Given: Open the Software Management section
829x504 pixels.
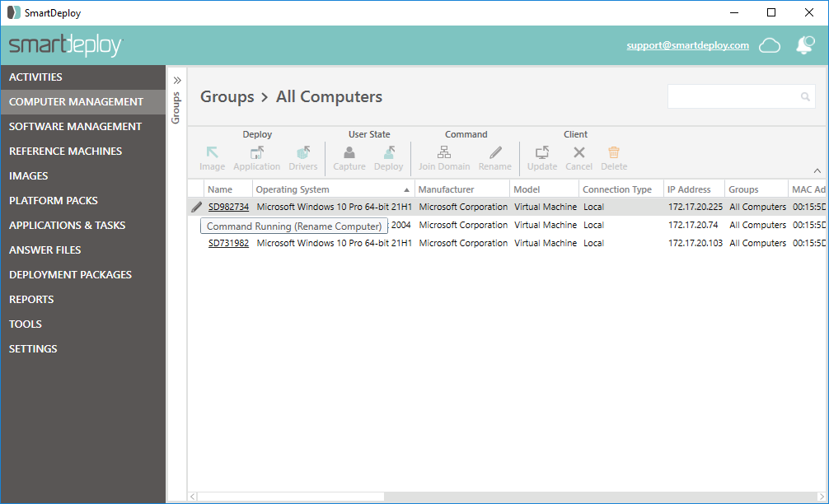Looking at the screenshot, I should point(75,126).
